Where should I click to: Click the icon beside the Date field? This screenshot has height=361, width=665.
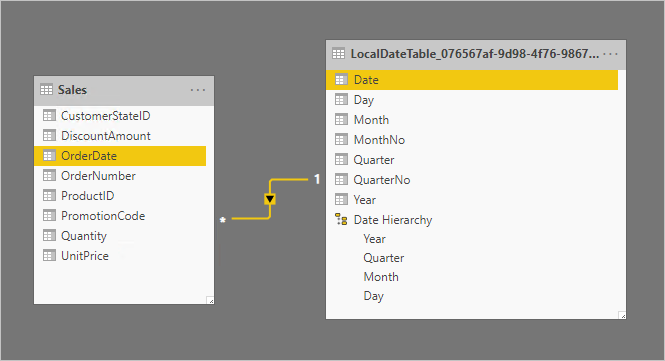pos(341,79)
